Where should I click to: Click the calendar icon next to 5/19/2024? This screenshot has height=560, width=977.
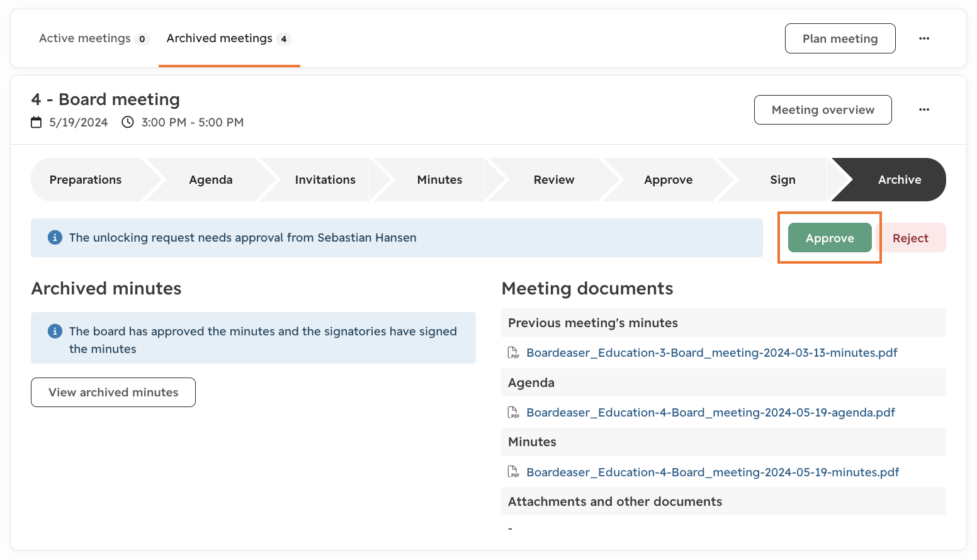[37, 122]
